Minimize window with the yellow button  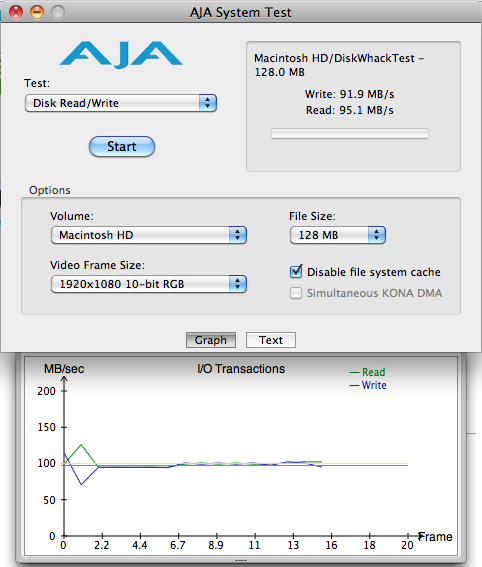tap(37, 12)
